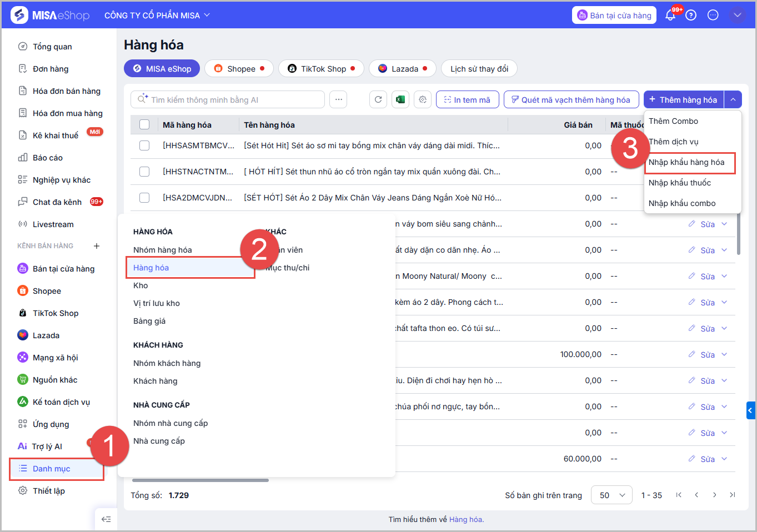Open the user account dropdown

[737, 15]
